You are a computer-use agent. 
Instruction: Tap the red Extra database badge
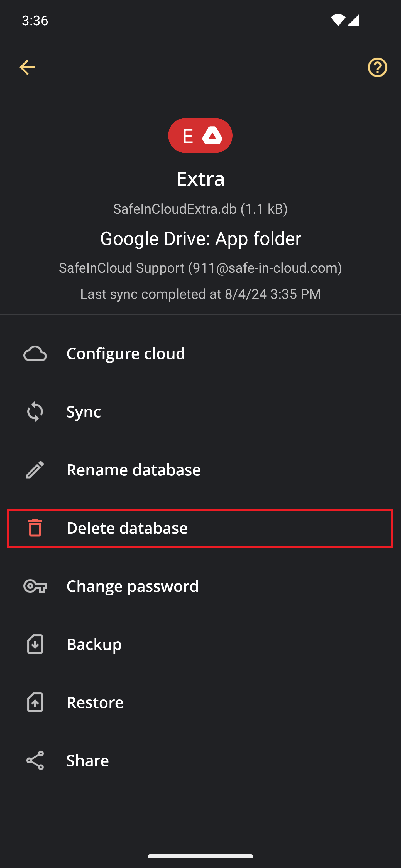(x=200, y=135)
